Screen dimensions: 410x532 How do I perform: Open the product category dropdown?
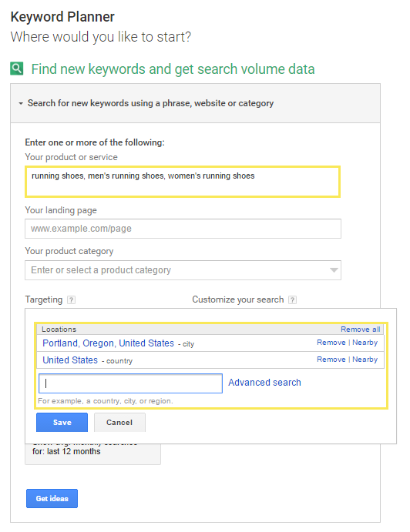(183, 270)
